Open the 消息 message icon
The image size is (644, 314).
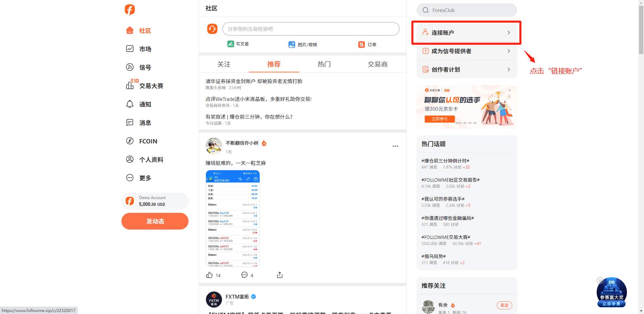point(130,122)
